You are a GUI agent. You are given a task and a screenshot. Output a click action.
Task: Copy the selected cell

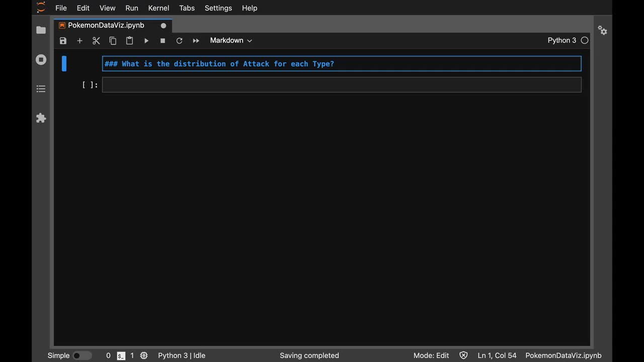(x=113, y=41)
